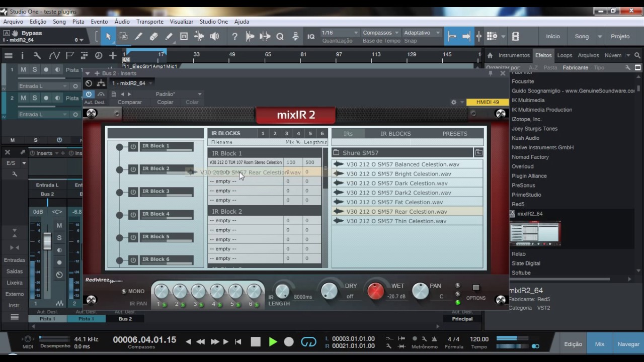Click the IQ quantize panel icon
The height and width of the screenshot is (362, 644).
coord(311,36)
